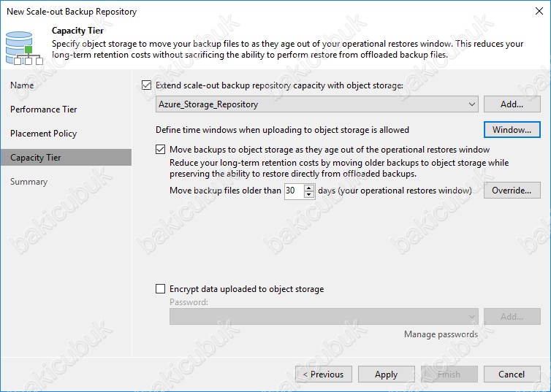This screenshot has height=392, width=551.
Task: Click the 'Password:' label
Action: (x=189, y=302)
